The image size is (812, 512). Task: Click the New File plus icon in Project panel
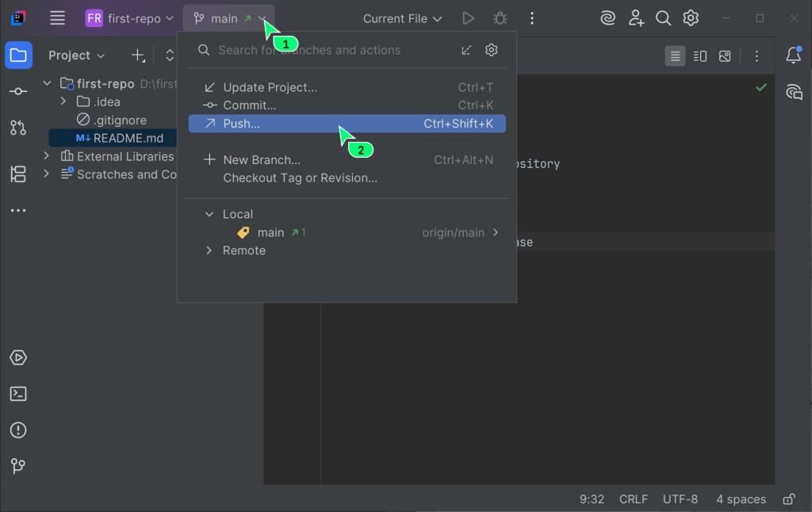[x=138, y=55]
